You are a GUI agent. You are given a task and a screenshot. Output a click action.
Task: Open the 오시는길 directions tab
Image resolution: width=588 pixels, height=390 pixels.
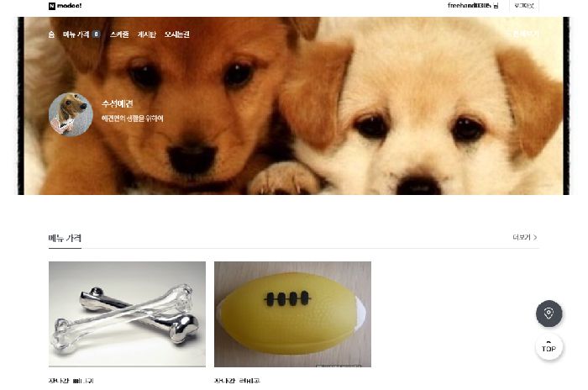[177, 34]
